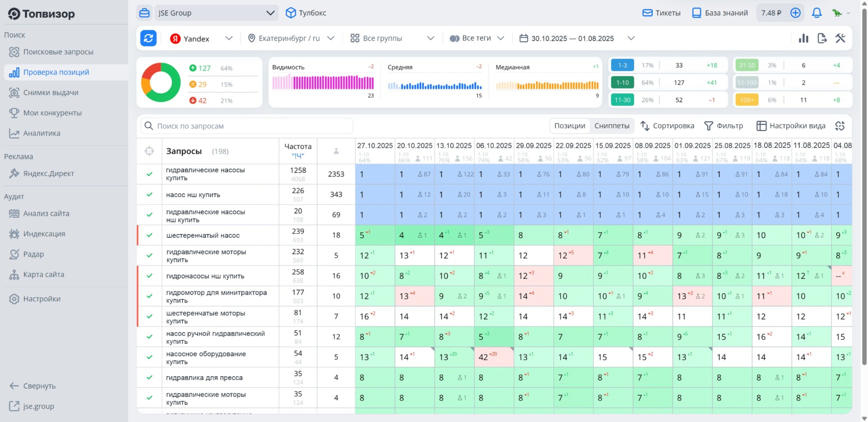868x422 pixels.
Task: Click the Сортировка button
Action: (667, 126)
